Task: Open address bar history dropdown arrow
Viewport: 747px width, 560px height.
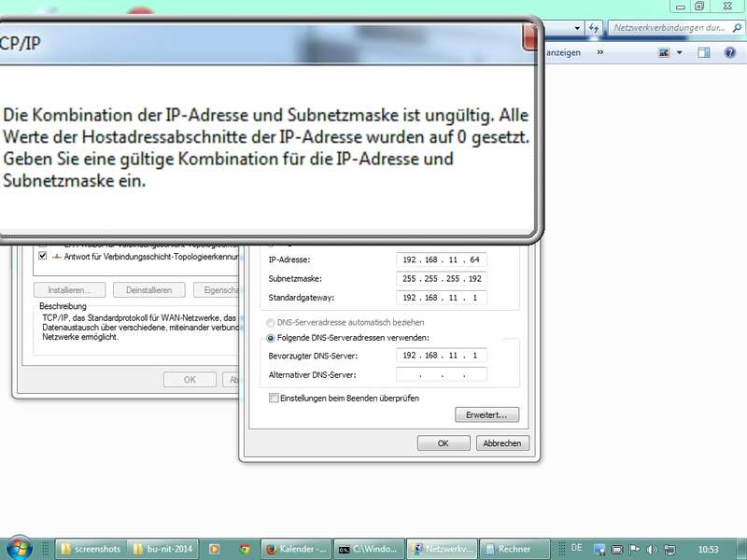Action: [577, 28]
